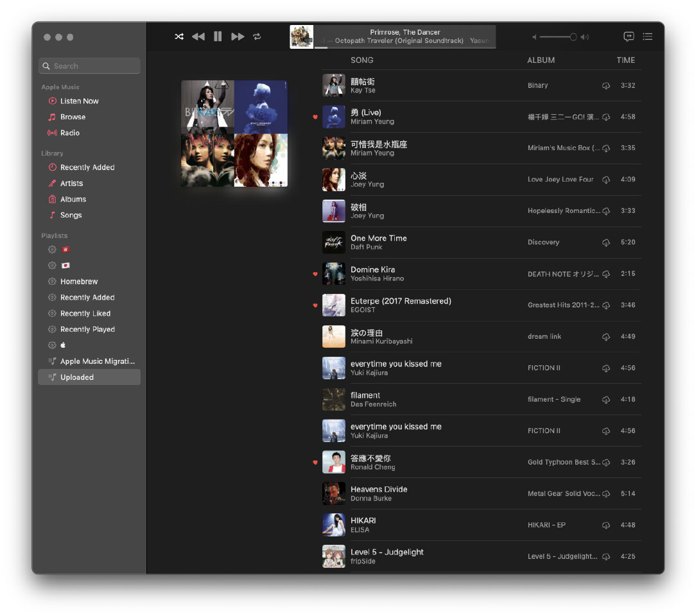This screenshot has height=616, width=696.
Task: Open Listen Now in sidebar
Action: click(x=79, y=101)
